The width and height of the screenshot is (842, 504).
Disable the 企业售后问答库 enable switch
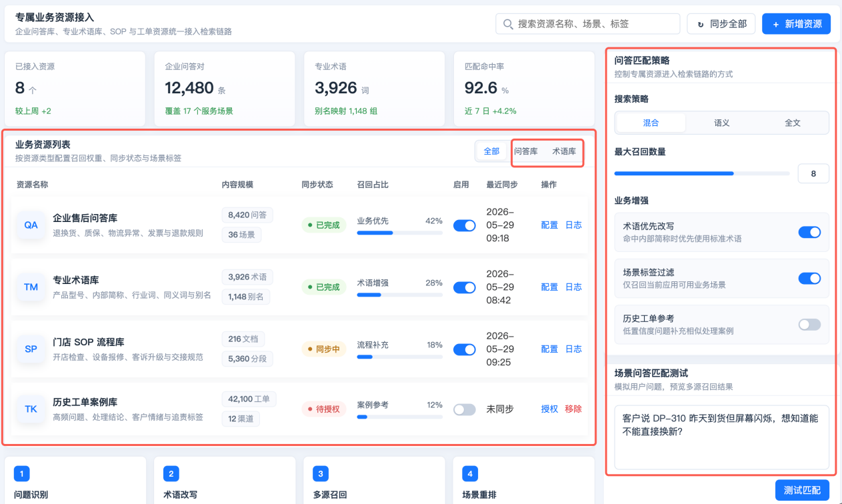click(x=464, y=225)
